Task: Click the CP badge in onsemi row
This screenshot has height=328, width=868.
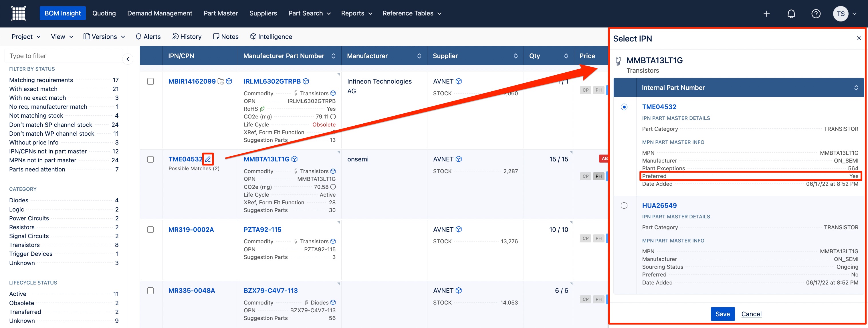Action: point(586,176)
